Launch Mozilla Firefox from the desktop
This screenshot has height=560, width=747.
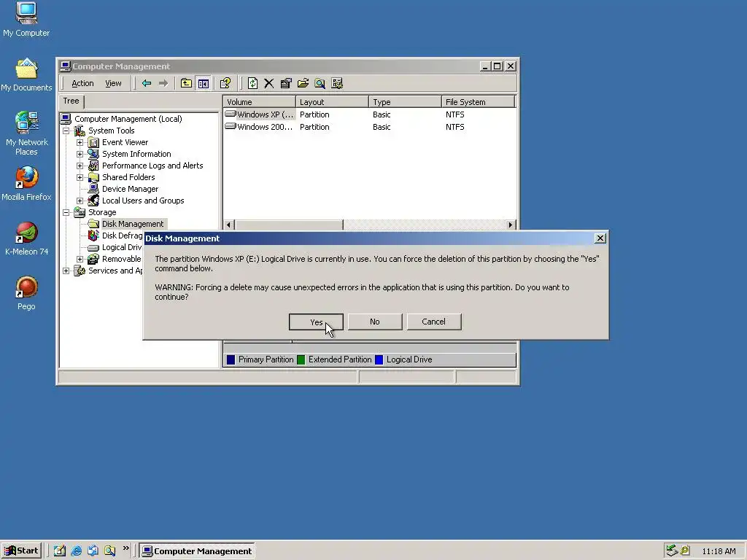pos(26,184)
